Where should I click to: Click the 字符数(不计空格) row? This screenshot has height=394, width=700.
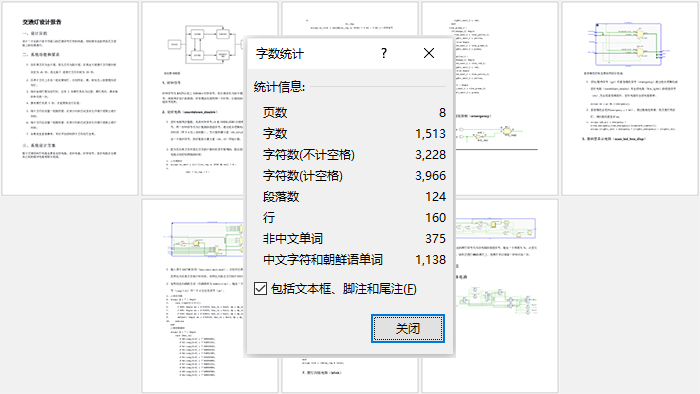(x=354, y=154)
